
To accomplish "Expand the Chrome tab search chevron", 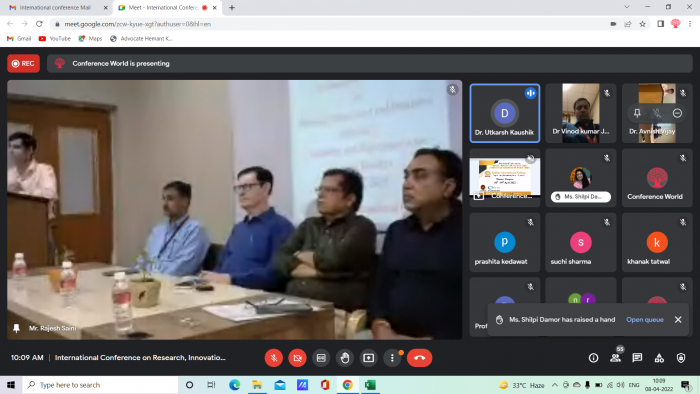I will 627,7.
